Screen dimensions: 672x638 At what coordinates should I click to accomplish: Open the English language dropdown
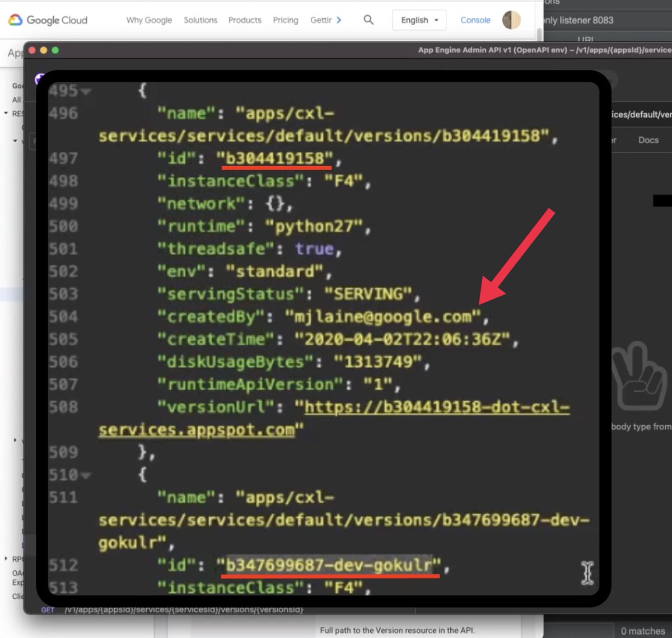click(x=419, y=20)
